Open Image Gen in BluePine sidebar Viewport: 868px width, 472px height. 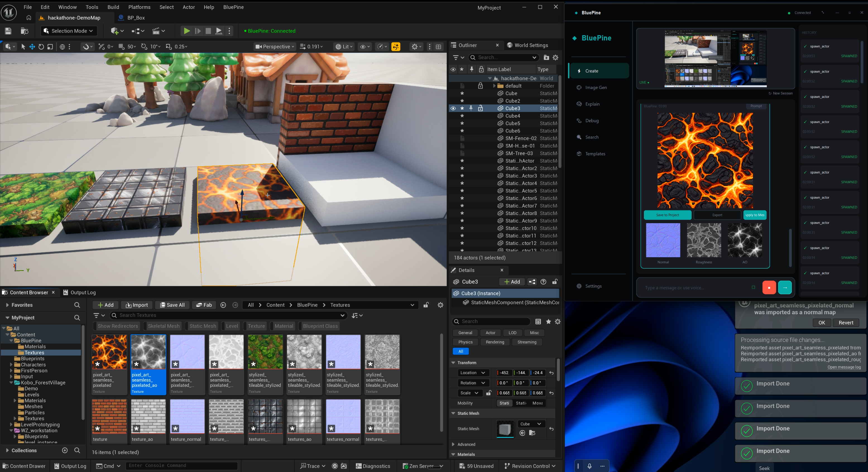596,88
